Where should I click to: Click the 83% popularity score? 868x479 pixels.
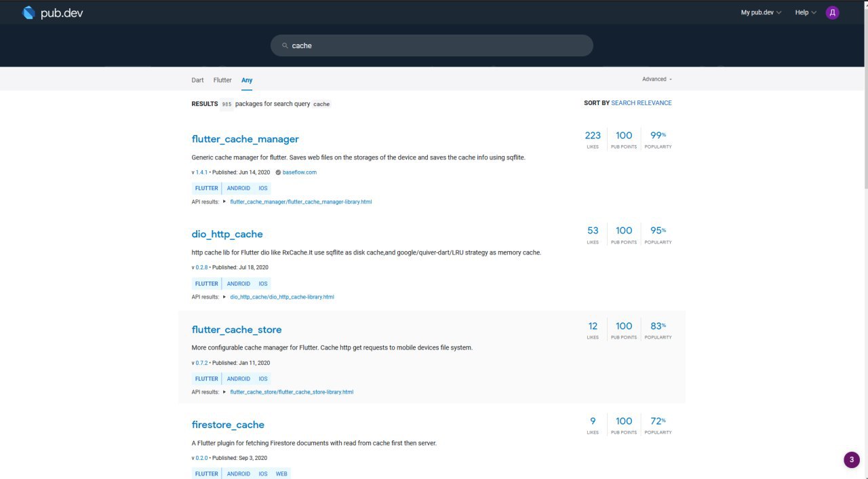[x=658, y=326]
